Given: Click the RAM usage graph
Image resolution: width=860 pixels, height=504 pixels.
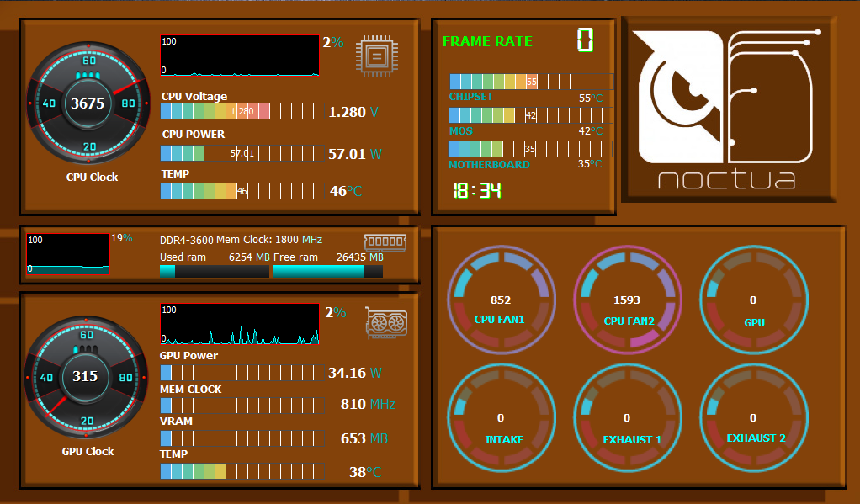Looking at the screenshot, I should 68,254.
